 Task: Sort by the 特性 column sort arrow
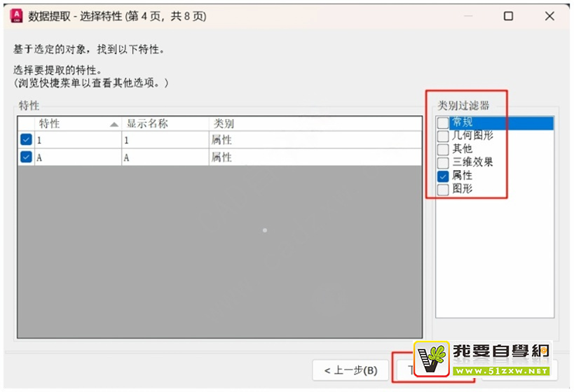(114, 124)
